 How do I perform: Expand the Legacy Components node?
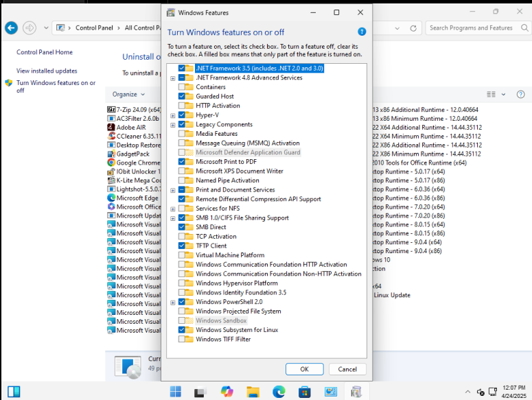click(173, 125)
